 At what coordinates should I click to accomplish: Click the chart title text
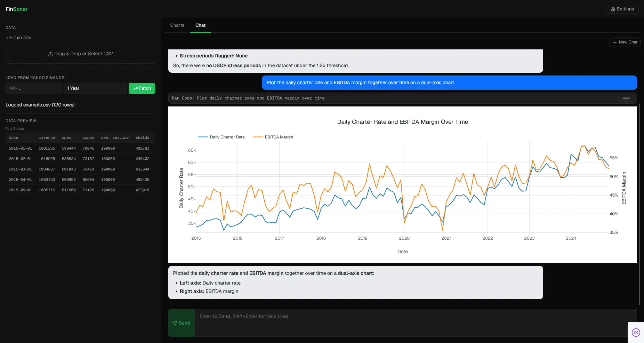coord(403,122)
